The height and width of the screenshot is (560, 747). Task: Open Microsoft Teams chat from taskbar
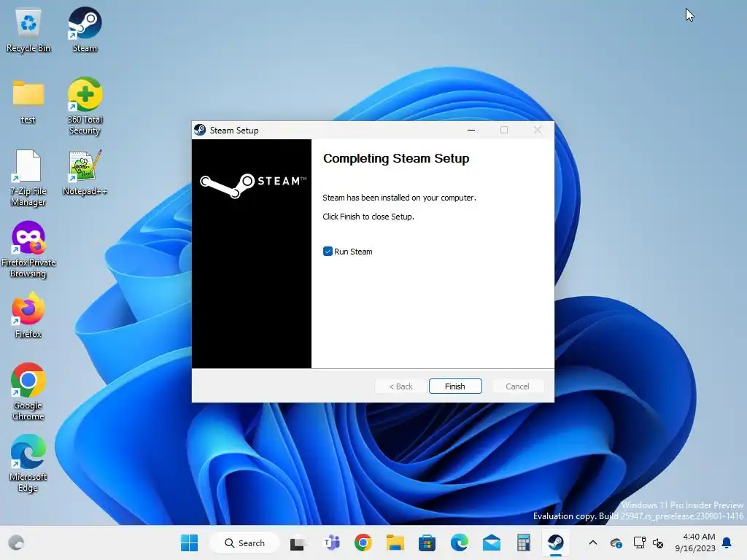point(332,542)
